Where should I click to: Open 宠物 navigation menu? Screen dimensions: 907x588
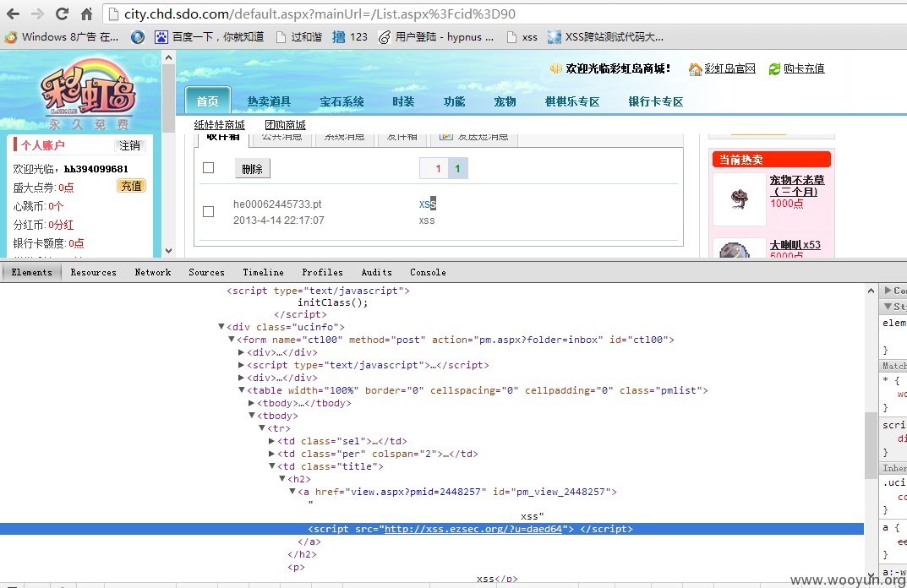point(505,101)
